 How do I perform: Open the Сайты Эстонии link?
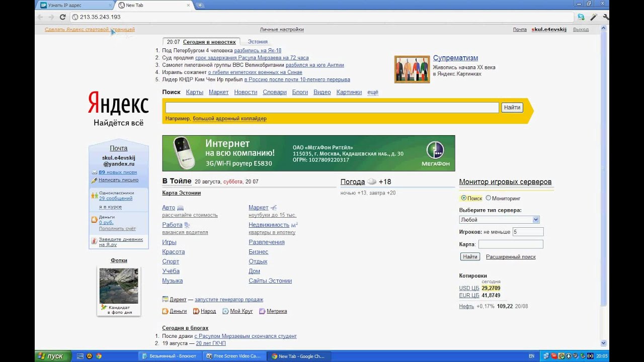[270, 281]
